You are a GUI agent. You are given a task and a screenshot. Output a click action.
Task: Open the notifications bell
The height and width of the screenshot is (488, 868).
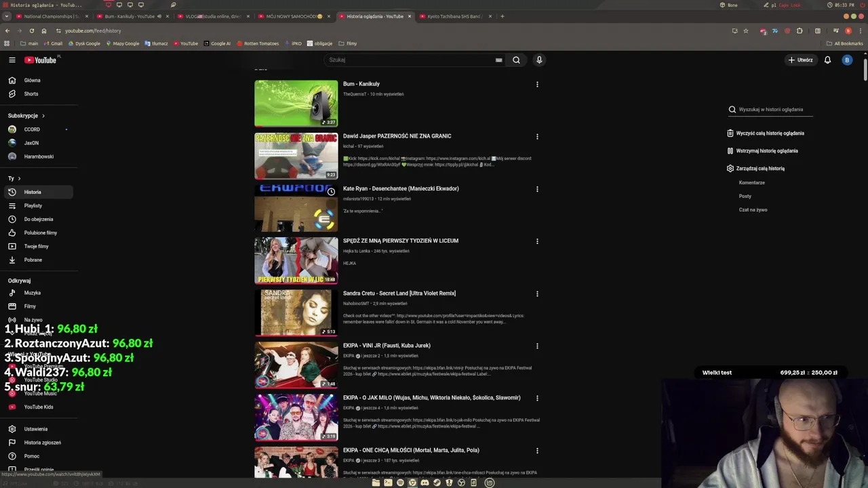827,60
